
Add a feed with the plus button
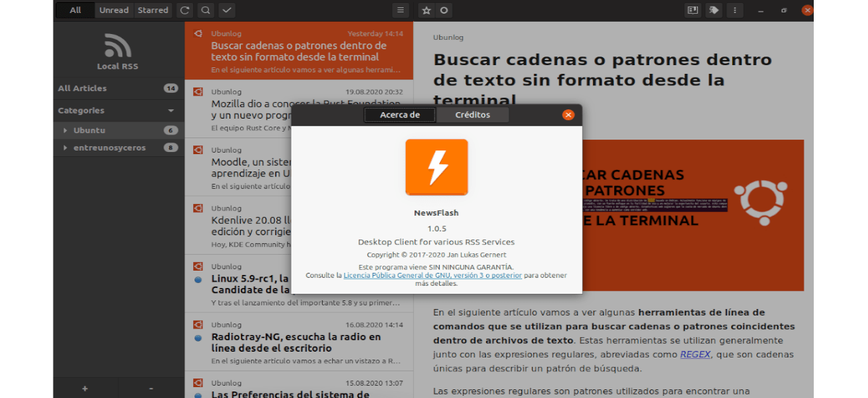[x=85, y=389]
